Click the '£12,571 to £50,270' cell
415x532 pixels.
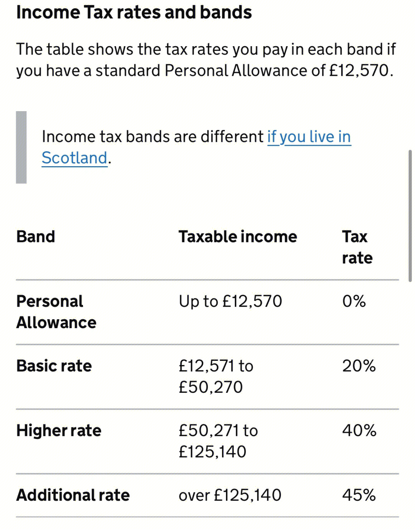click(x=216, y=377)
